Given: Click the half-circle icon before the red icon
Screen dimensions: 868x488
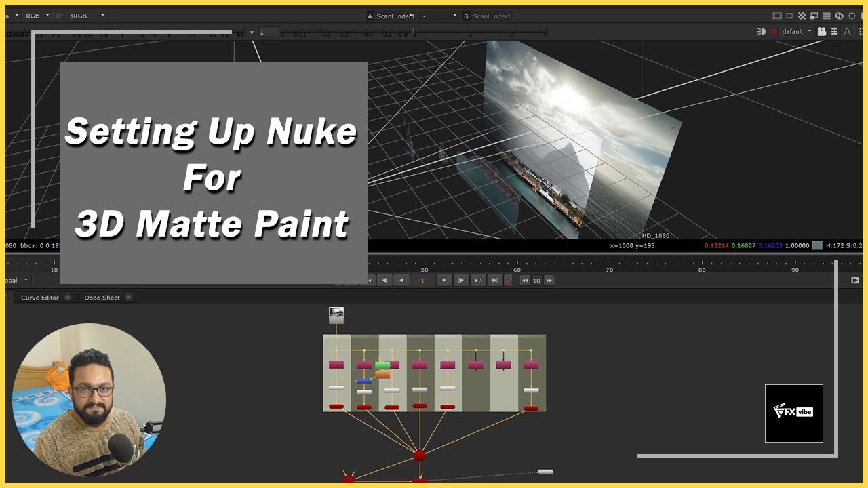Looking at the screenshot, I should click(x=761, y=31).
